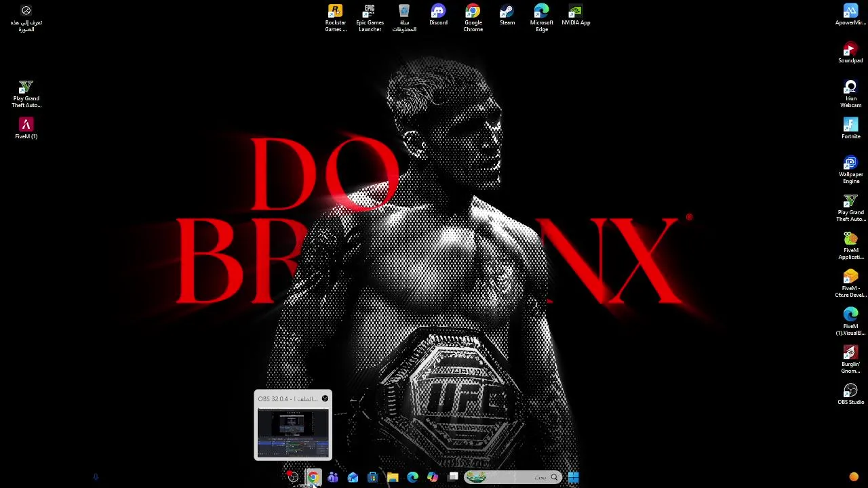
Task: Select the Fortnite desktop shortcut
Action: coord(850,129)
